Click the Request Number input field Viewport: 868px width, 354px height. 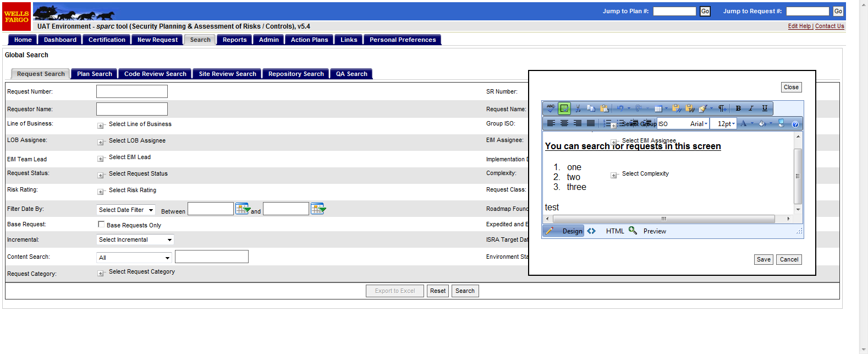point(132,91)
